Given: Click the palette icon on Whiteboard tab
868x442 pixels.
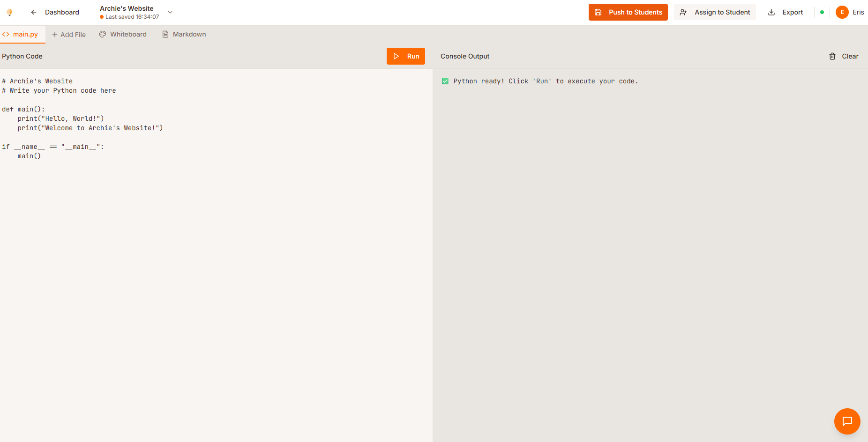Looking at the screenshot, I should point(102,34).
